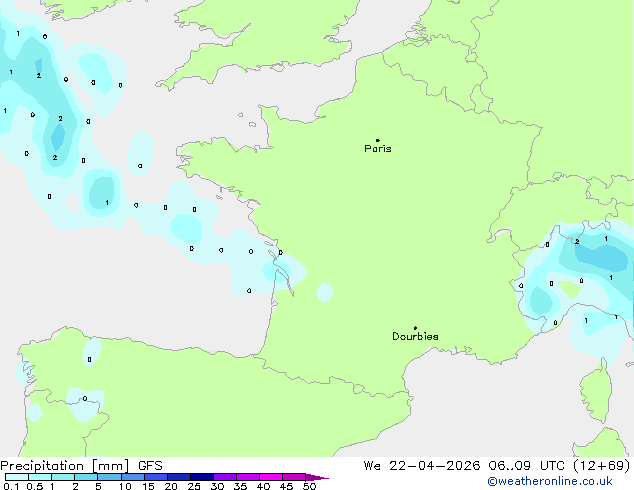
Task: Pick the 35–40 mm legend swatch
Action: click(x=247, y=477)
